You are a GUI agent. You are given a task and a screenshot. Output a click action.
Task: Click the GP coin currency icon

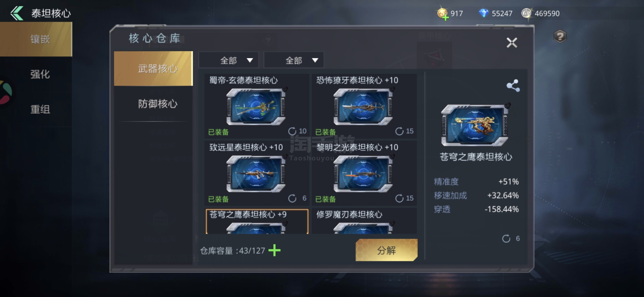coord(526,13)
